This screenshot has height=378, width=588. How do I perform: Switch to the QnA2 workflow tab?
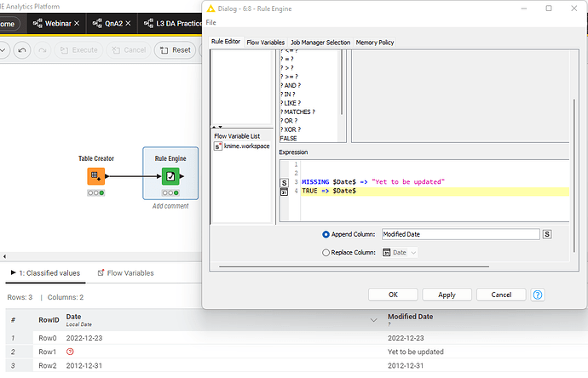[112, 23]
